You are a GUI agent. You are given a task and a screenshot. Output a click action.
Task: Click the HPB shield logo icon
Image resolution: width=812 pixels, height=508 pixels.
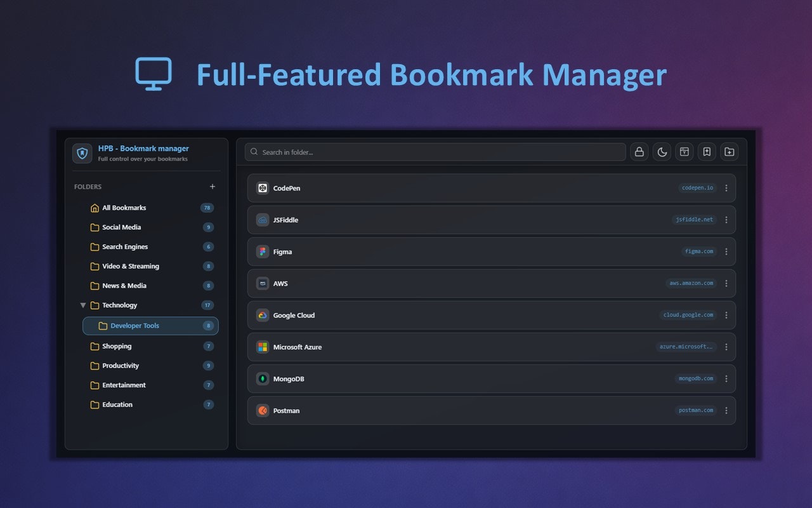82,153
